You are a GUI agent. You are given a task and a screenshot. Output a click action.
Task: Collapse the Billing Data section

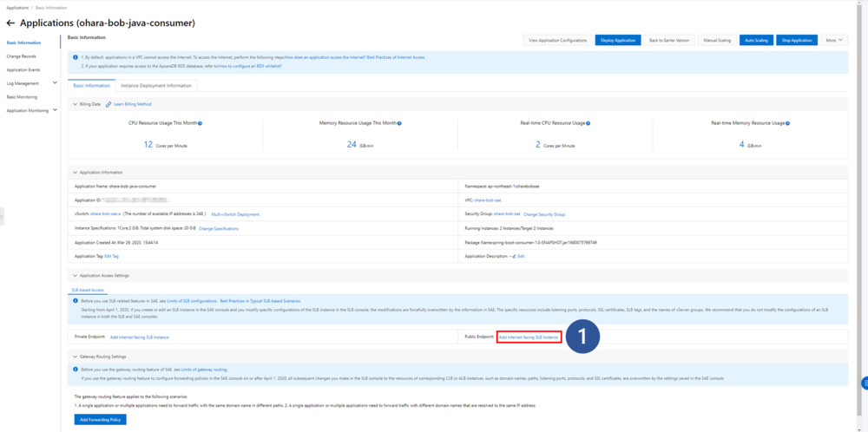click(x=75, y=104)
